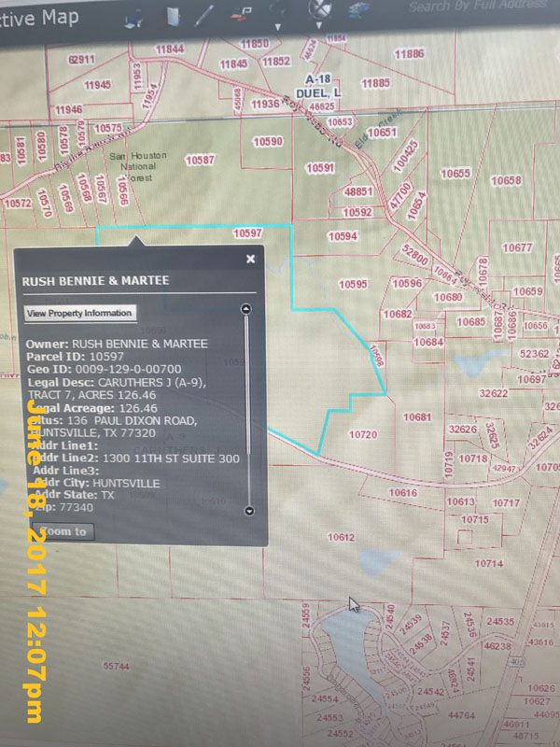Expand the dropdown arrow under the globe icon

(318, 25)
